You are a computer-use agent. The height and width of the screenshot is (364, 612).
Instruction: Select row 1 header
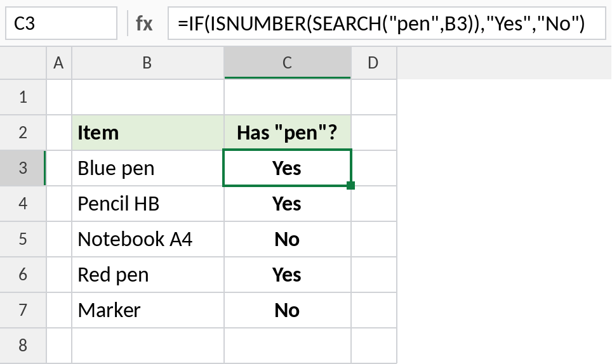(x=23, y=97)
